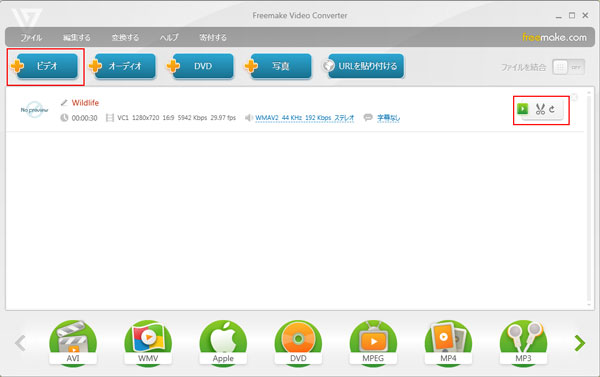600x377 pixels.
Task: Select the MP4 output format icon
Action: 448,343
